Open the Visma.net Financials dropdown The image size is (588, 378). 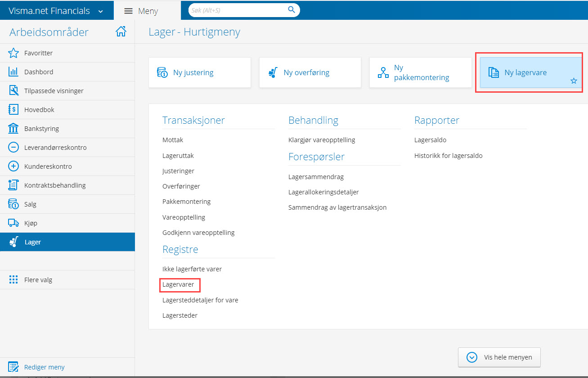[x=56, y=11]
